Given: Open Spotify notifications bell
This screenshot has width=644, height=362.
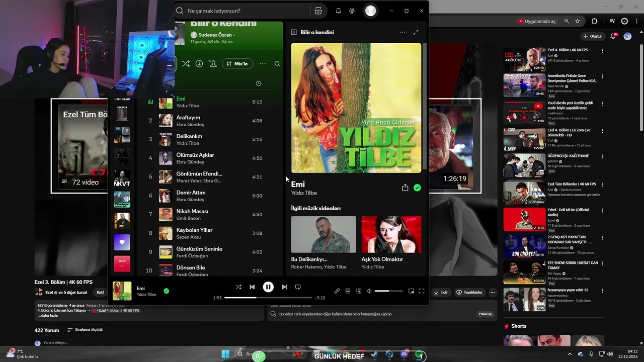Looking at the screenshot, I should [339, 11].
